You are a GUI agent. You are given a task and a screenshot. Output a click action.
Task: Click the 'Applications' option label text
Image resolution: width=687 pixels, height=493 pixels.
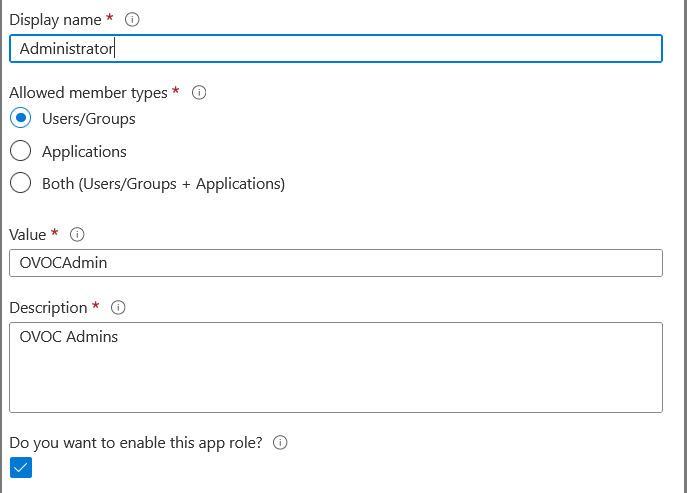pyautogui.click(x=84, y=152)
